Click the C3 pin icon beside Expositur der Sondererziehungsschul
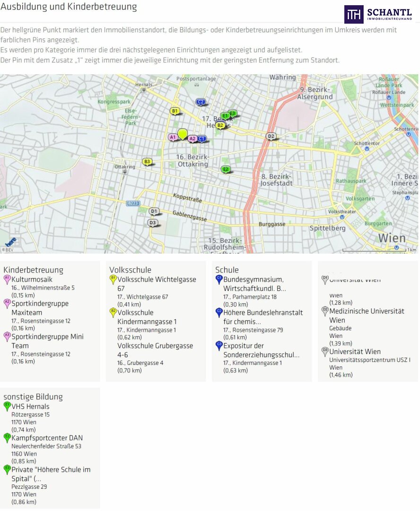The height and width of the screenshot is (511, 420). click(x=219, y=346)
